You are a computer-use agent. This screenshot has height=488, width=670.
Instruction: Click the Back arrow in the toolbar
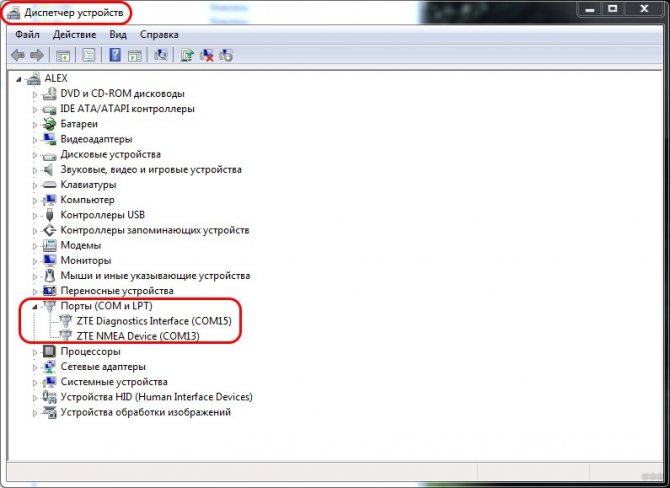pos(18,55)
